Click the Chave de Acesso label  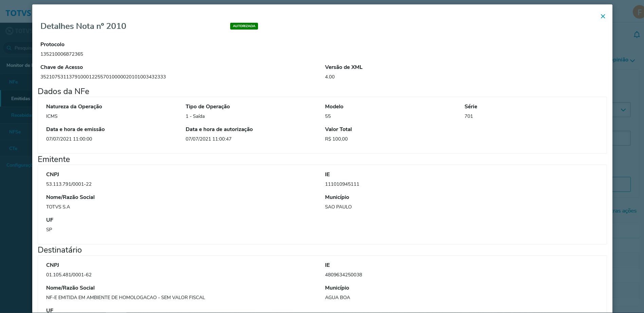tap(62, 67)
